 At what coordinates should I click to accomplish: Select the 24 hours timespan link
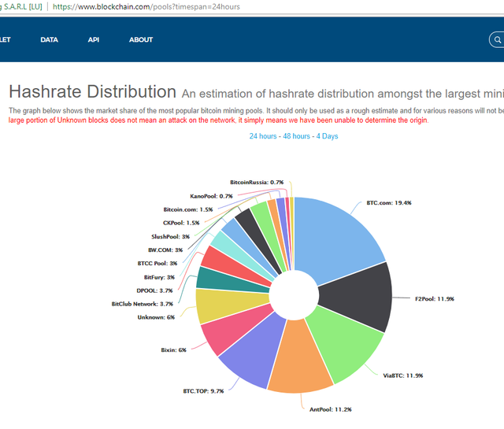[263, 136]
